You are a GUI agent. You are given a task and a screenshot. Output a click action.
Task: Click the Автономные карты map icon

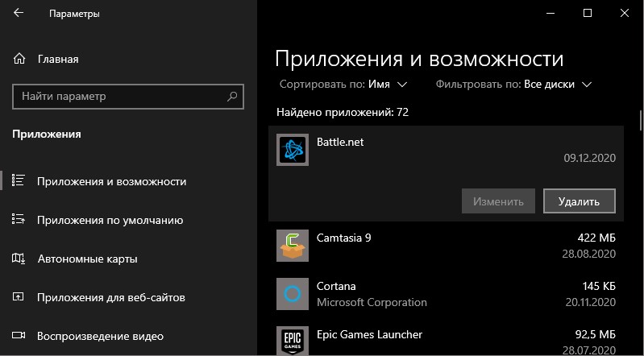tap(19, 259)
